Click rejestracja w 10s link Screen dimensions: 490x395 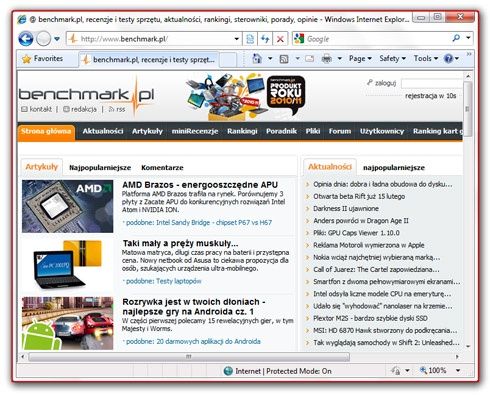[x=431, y=96]
